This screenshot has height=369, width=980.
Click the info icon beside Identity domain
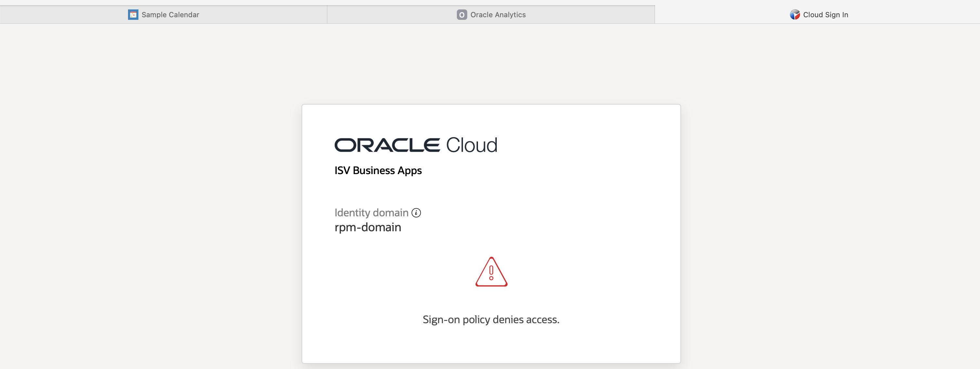tap(416, 213)
